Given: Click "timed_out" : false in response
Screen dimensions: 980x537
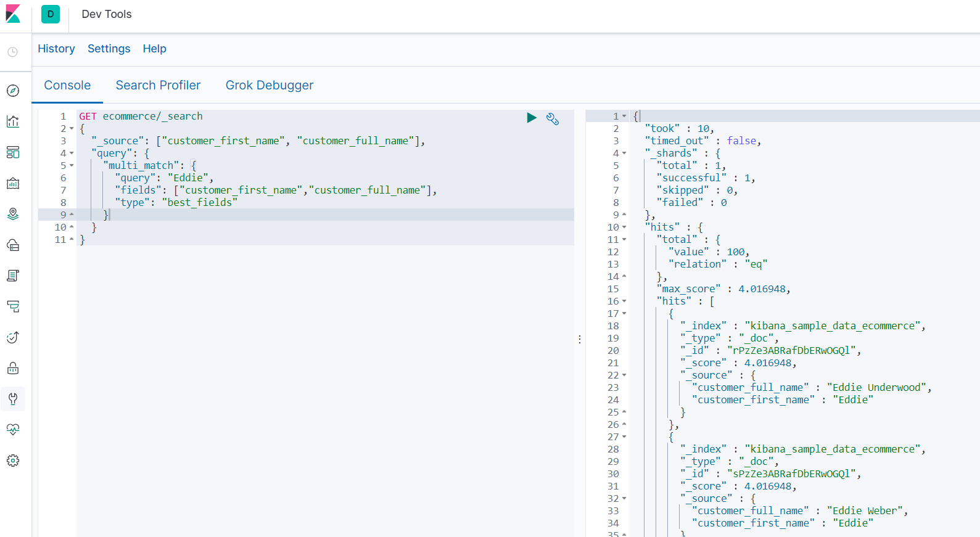Looking at the screenshot, I should click(703, 141).
